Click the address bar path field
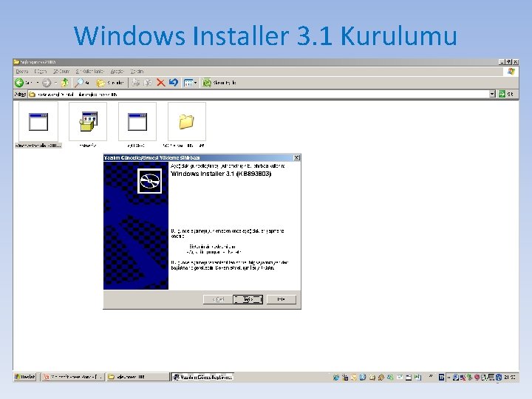The width and height of the screenshot is (532, 399). pos(259,94)
